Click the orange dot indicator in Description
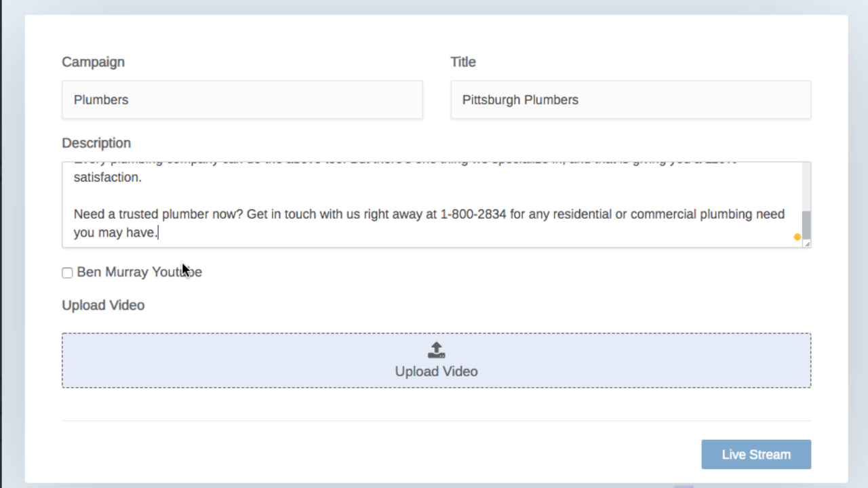Viewport: 868px width, 488px height. (x=797, y=237)
